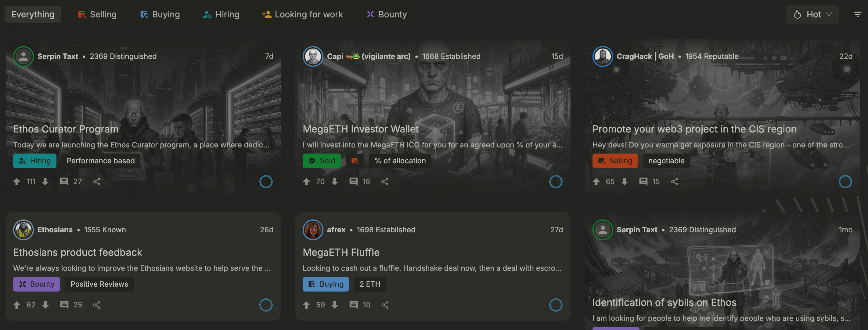Image resolution: width=868 pixels, height=330 pixels.
Task: Select the Hiring category tab
Action: pos(221,14)
